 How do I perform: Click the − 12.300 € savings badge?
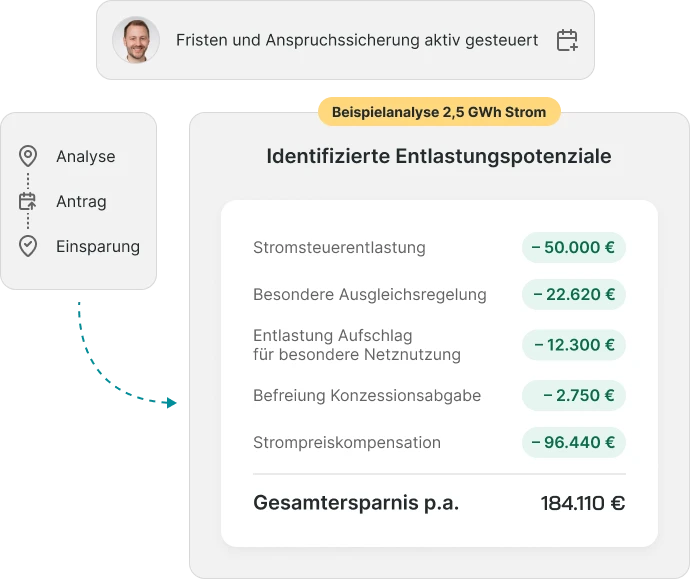(574, 345)
